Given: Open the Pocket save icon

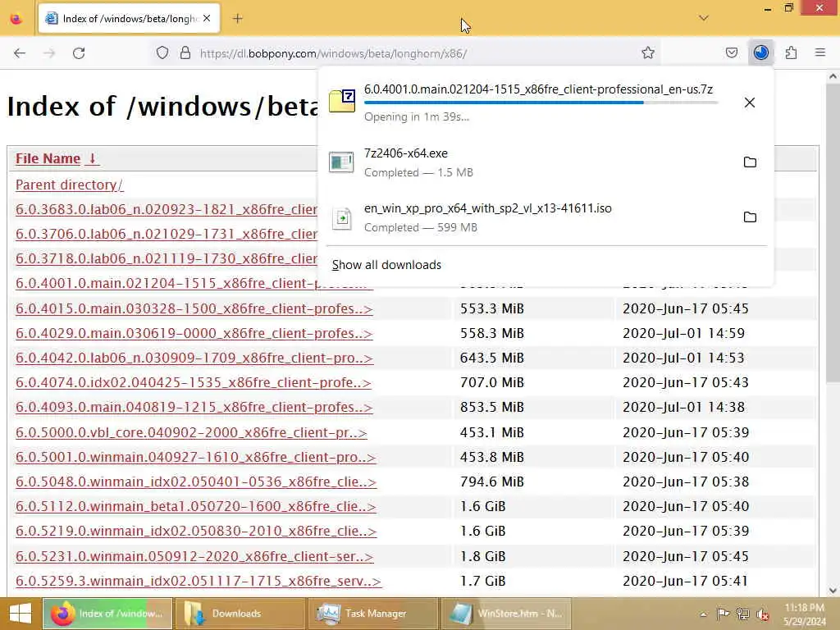Looking at the screenshot, I should (732, 52).
